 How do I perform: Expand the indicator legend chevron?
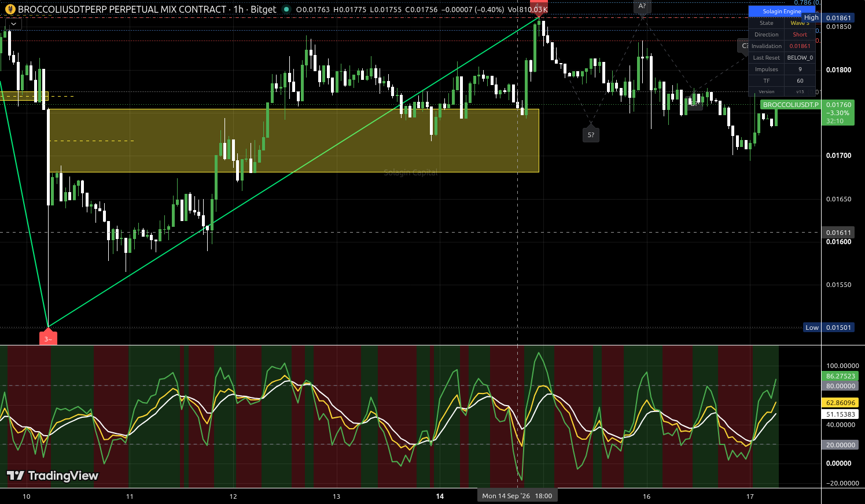click(x=13, y=24)
